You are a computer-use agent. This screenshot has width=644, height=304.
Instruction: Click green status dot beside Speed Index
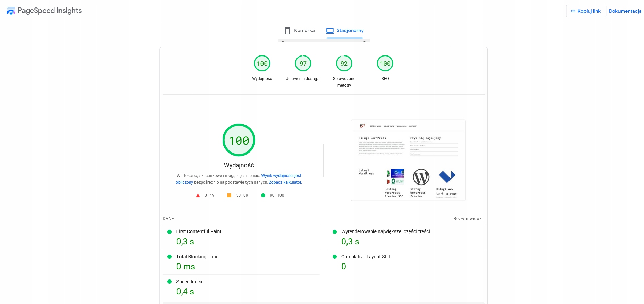click(169, 282)
